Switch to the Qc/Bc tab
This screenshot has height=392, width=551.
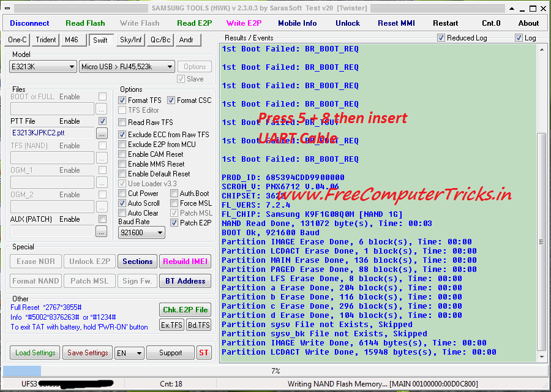coord(160,40)
